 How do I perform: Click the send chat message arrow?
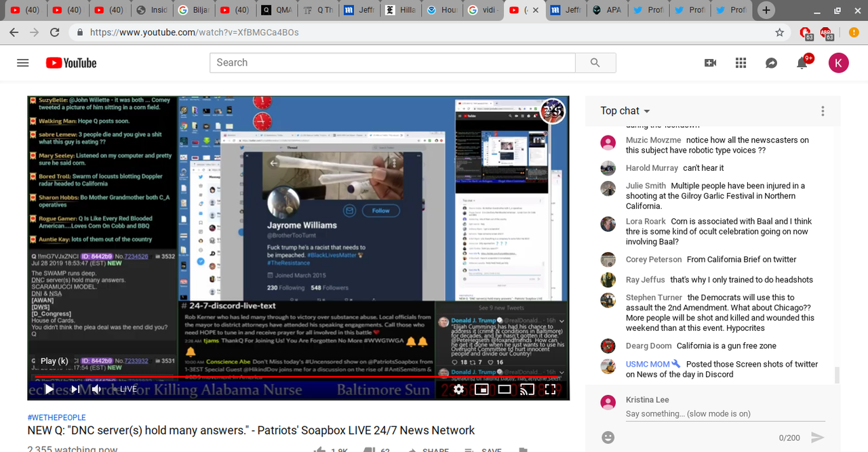[x=818, y=438]
